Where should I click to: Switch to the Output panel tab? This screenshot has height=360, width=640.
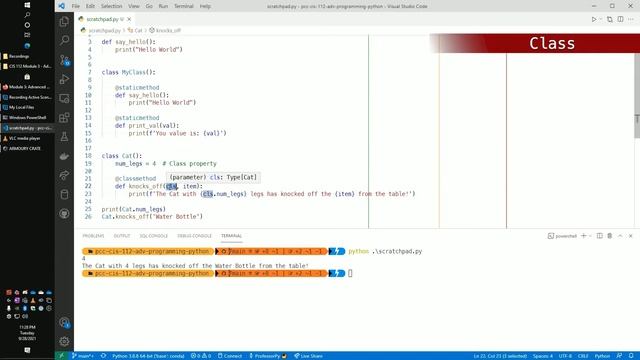pos(122,236)
